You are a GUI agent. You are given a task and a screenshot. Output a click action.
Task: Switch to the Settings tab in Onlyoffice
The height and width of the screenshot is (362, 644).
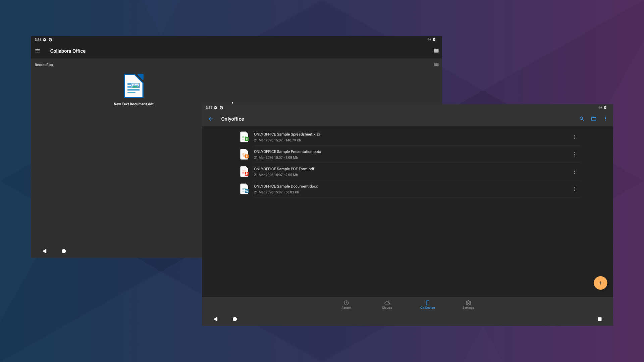tap(468, 304)
